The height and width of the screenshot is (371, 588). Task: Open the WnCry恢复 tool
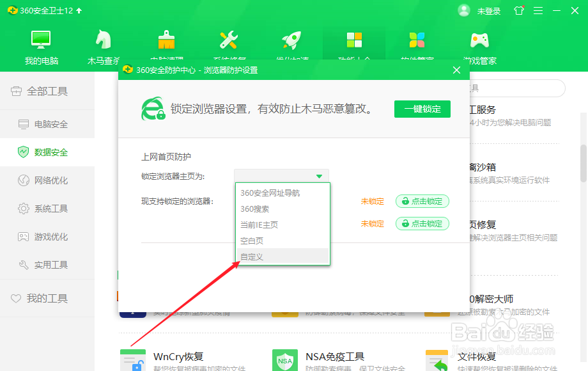click(x=178, y=356)
